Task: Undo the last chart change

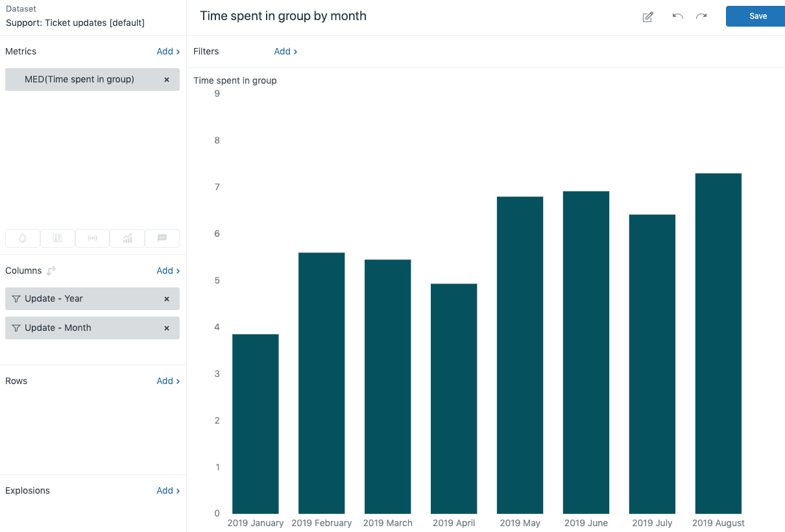Action: click(677, 17)
